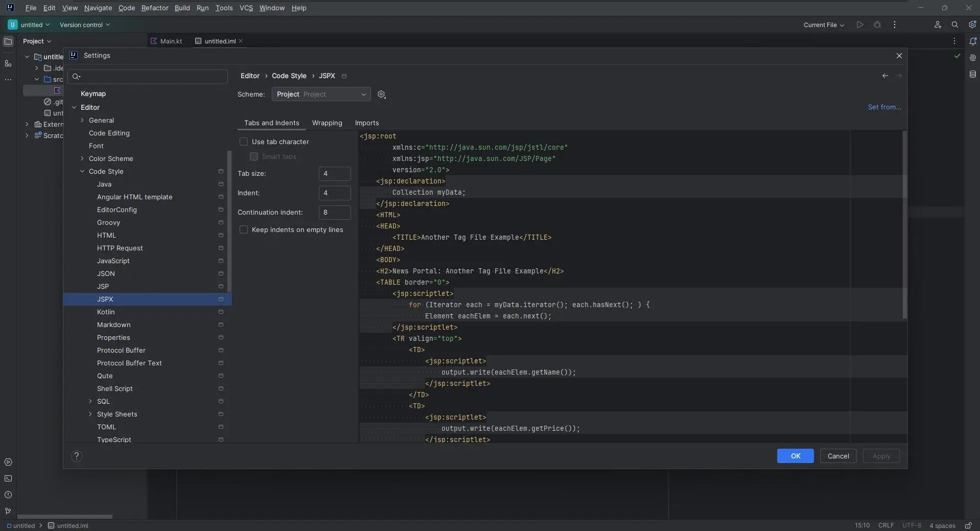Open the Scheme dropdown
Viewport: 980px width, 531px height.
click(321, 95)
